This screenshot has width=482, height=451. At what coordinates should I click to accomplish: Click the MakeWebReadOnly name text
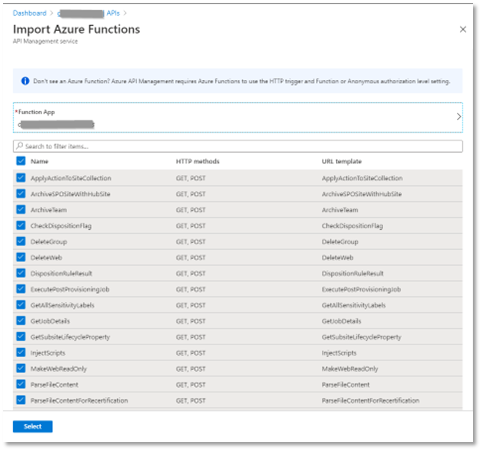tap(59, 369)
